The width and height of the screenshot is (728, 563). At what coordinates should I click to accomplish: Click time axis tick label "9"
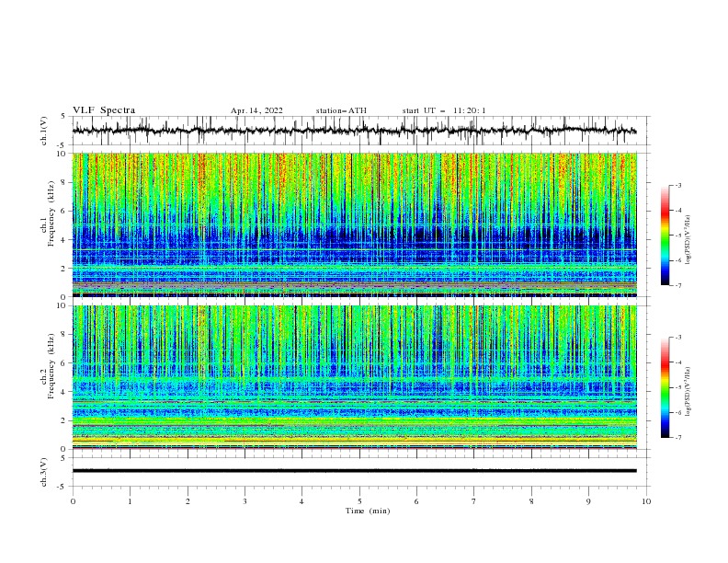tap(588, 501)
